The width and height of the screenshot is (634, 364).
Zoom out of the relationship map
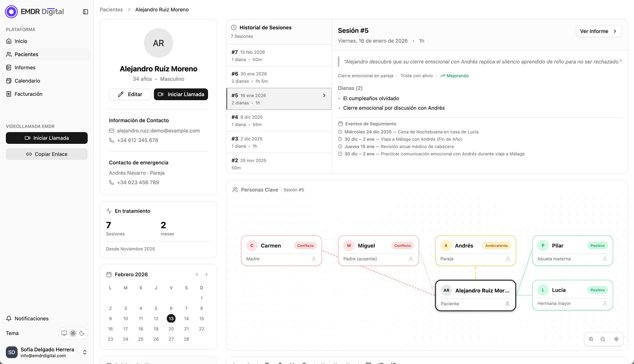(x=603, y=339)
